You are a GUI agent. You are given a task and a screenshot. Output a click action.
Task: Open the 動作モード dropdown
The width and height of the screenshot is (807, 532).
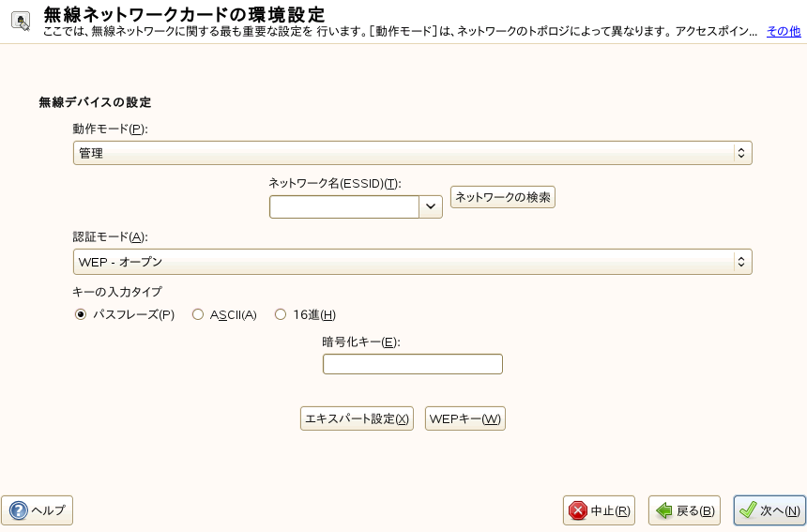pos(412,153)
